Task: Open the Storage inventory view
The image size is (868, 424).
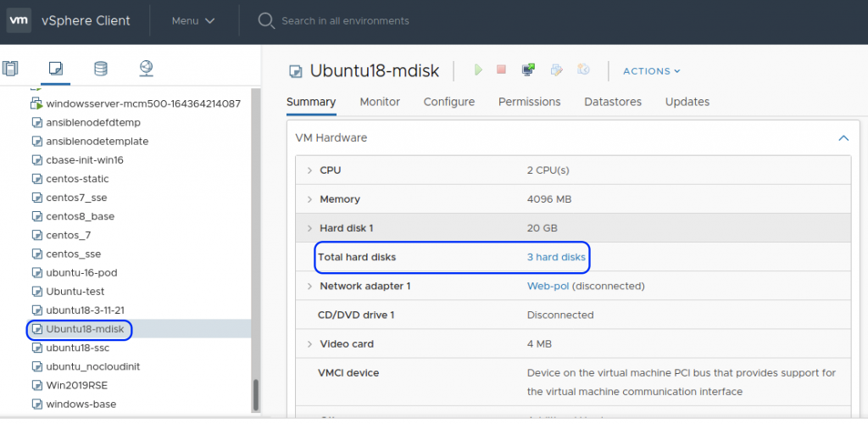Action: tap(101, 69)
